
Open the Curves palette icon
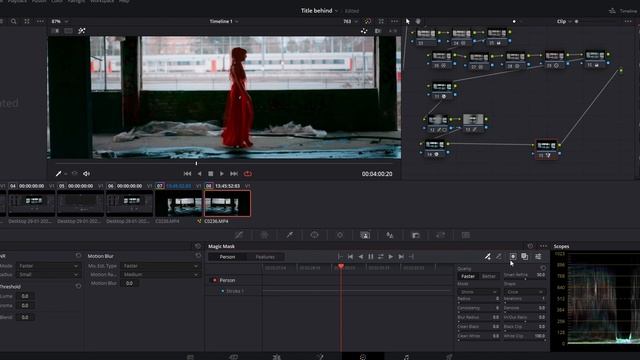click(x=239, y=235)
